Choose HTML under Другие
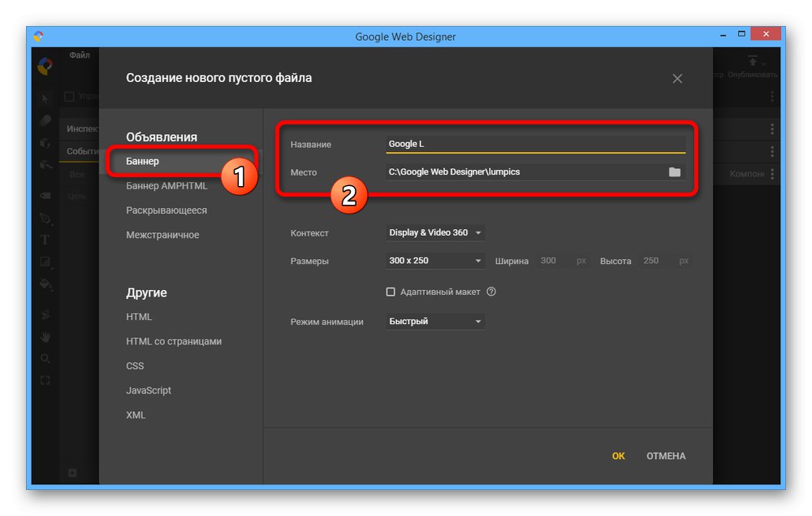Image resolution: width=812 pixels, height=516 pixels. pyautogui.click(x=139, y=317)
